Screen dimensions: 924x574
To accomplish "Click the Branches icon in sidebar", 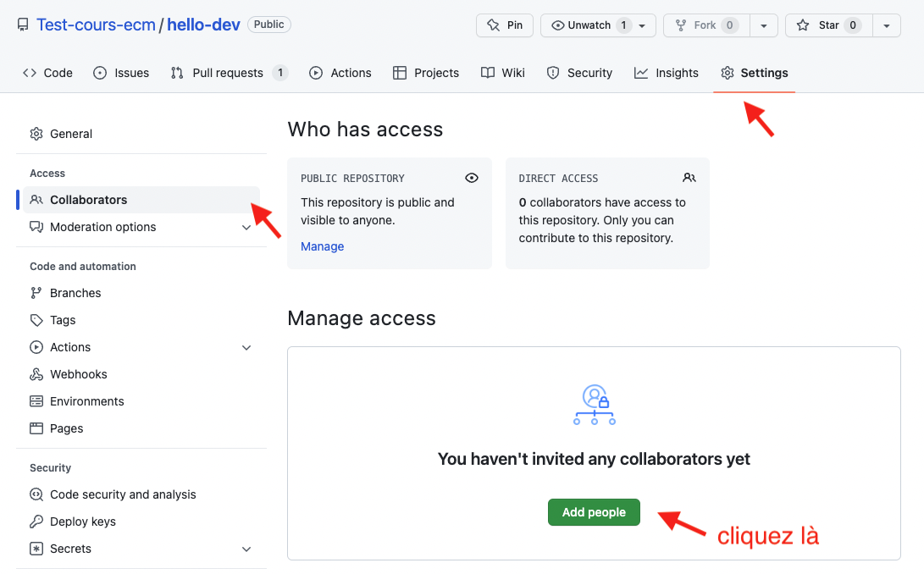I will [x=36, y=293].
